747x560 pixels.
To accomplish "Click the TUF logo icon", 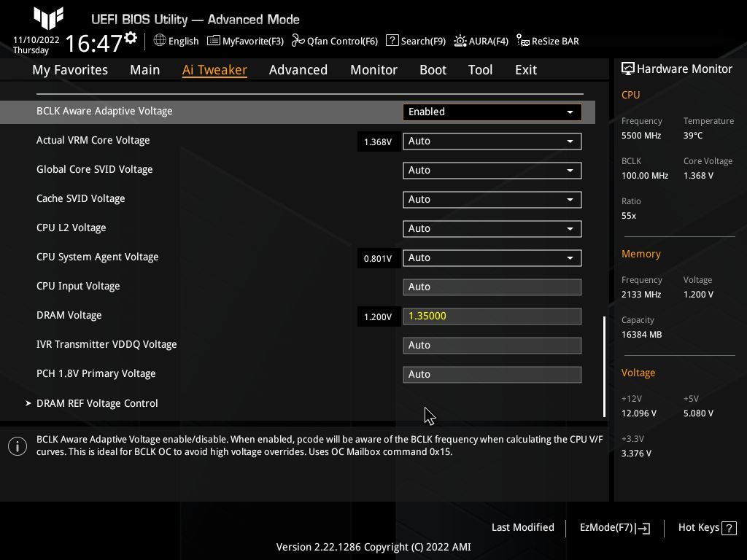I will [x=48, y=18].
